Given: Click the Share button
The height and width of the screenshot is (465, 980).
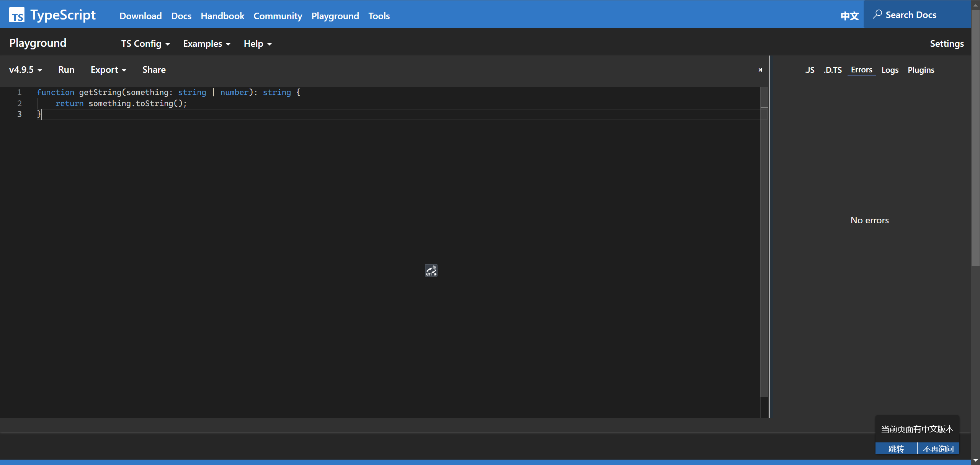Looking at the screenshot, I should (x=154, y=70).
